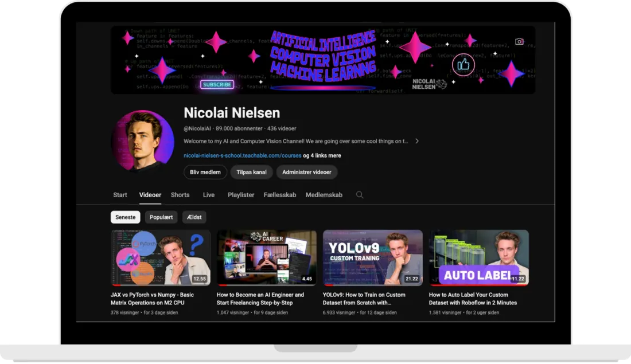Click the '6.933 visninger' metadata text

point(339,312)
